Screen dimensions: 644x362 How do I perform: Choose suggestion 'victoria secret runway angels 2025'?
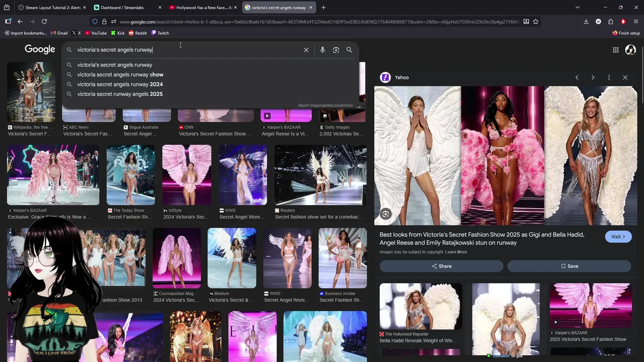pos(210,94)
